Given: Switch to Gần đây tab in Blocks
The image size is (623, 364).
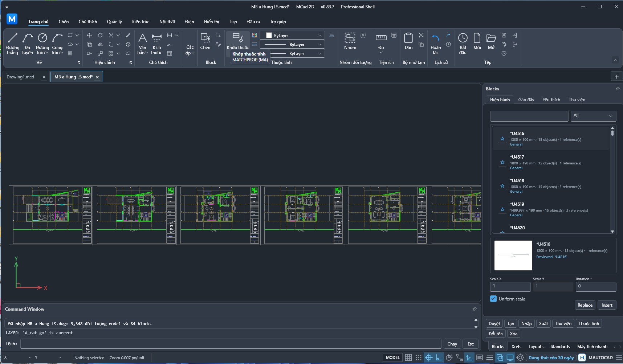Looking at the screenshot, I should (526, 100).
